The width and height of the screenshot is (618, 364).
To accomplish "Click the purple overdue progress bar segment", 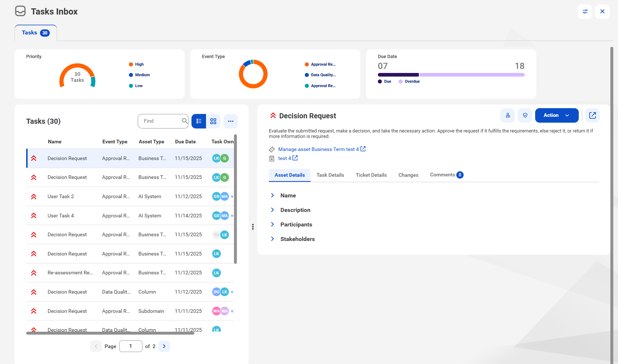I will [472, 75].
